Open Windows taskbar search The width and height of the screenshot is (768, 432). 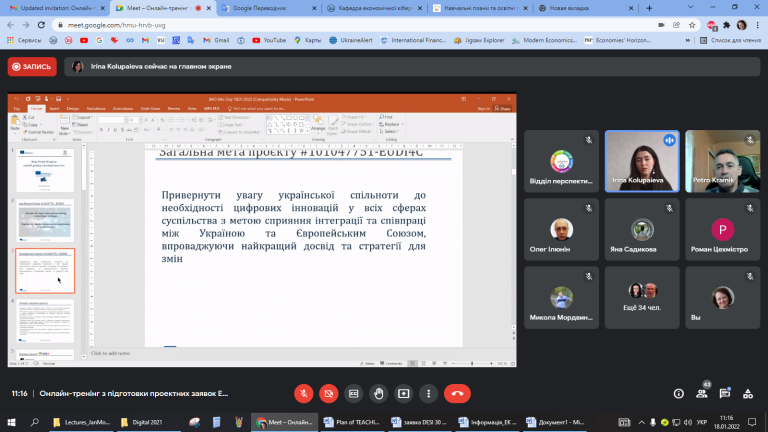point(34,422)
